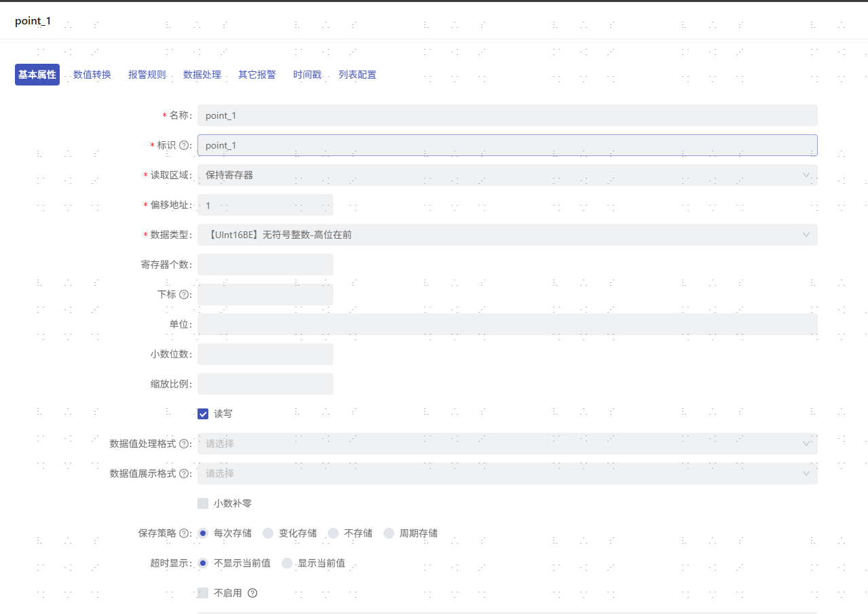Switch to 基本属性 tab
868x614 pixels.
tap(37, 75)
